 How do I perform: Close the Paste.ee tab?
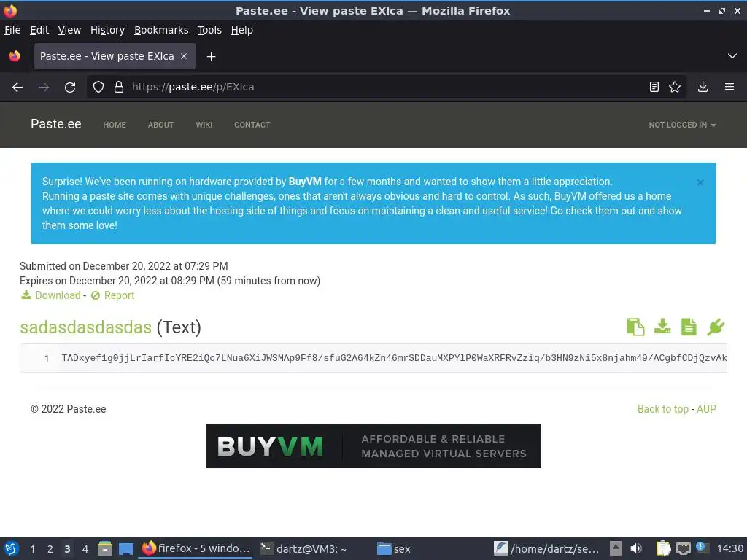[x=184, y=56]
